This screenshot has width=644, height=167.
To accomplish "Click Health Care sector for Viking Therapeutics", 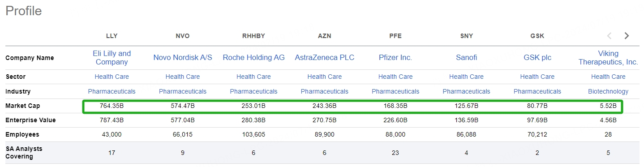I will (608, 77).
